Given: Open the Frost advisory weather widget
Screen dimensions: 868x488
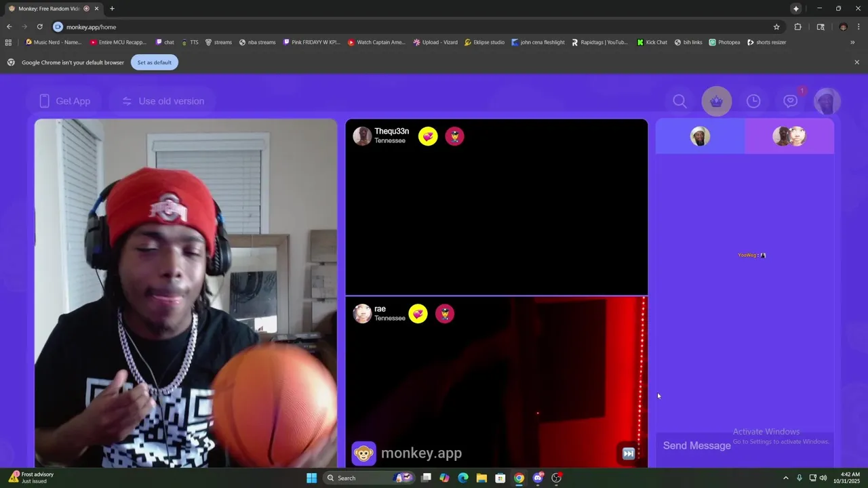Looking at the screenshot, I should coord(32,478).
